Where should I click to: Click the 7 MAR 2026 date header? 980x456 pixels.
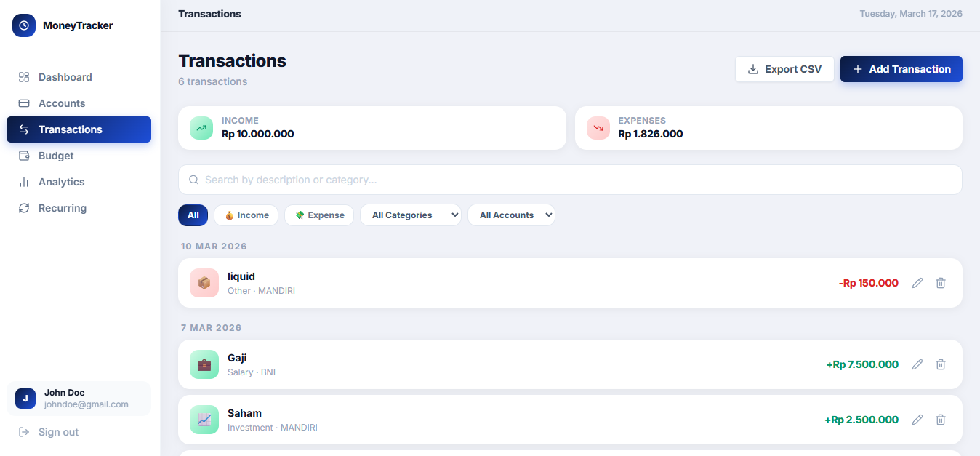[x=212, y=328]
